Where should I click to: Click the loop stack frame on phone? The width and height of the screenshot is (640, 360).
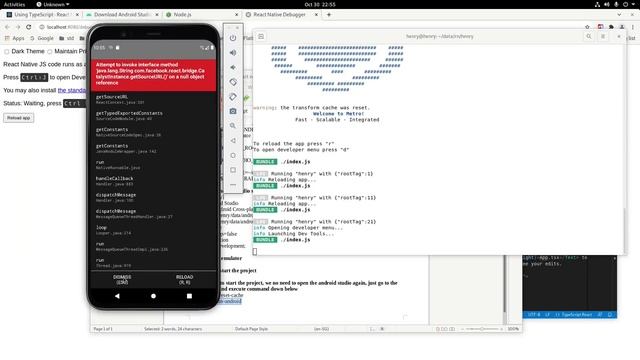pos(153,230)
